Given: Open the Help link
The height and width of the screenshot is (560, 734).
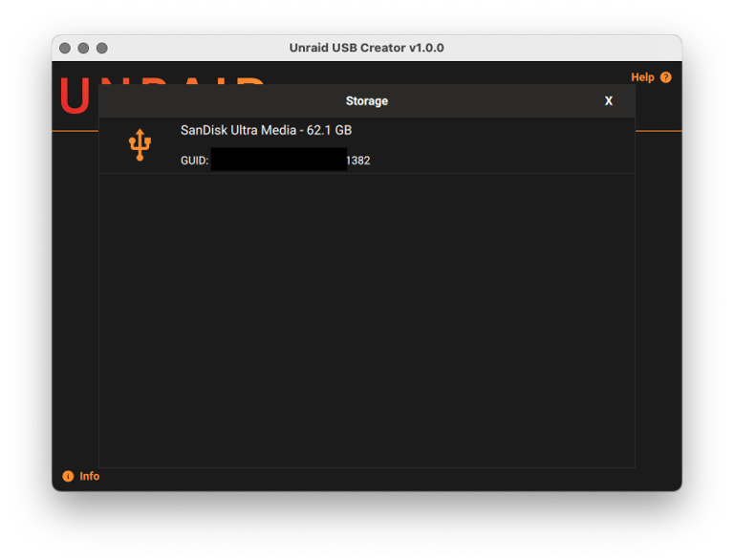Looking at the screenshot, I should click(x=642, y=77).
